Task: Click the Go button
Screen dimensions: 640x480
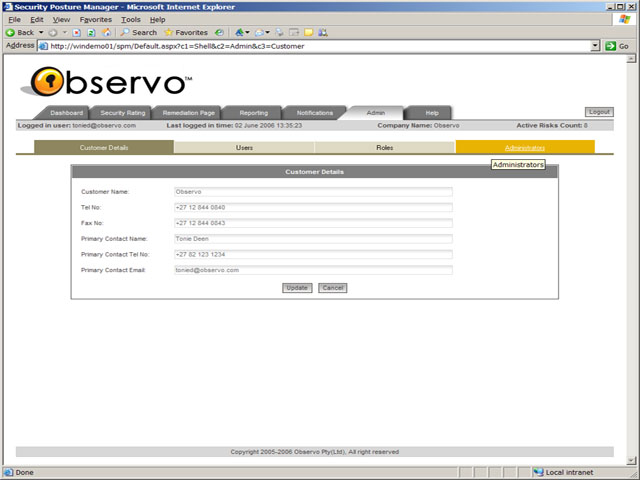Action: pos(618,46)
